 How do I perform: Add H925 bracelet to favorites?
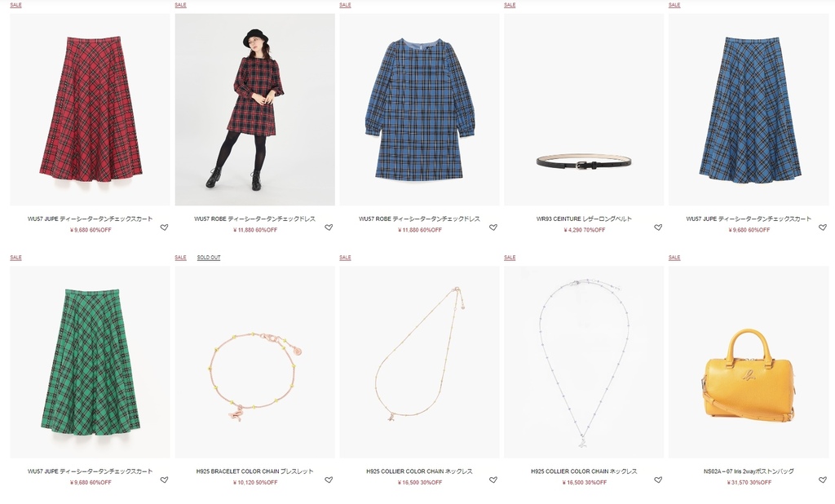(329, 480)
